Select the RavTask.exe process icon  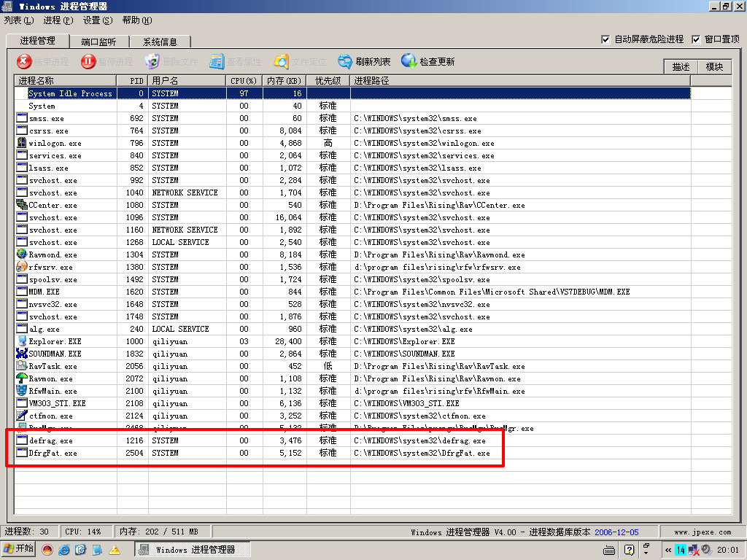click(22, 365)
